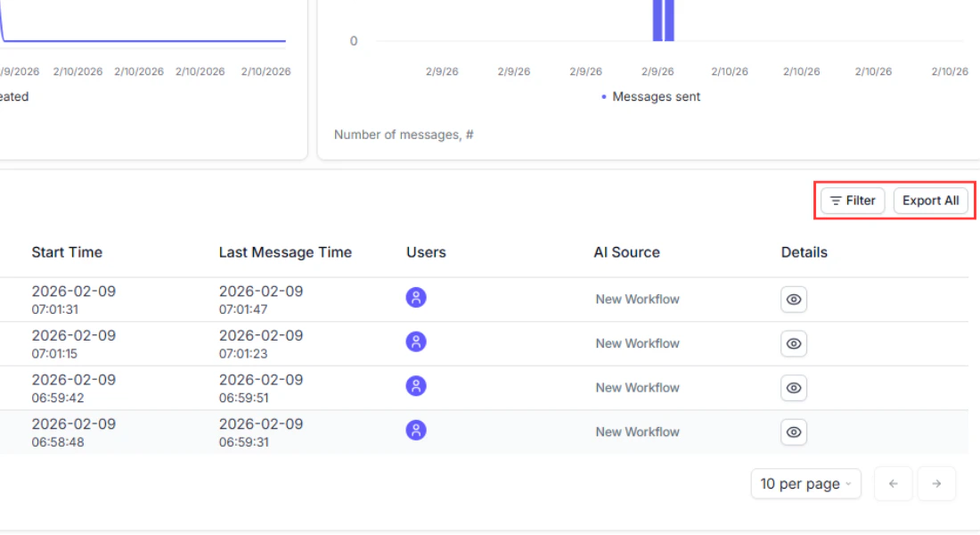Click the user avatar in the first conversation row
The image size is (980, 535).
pos(416,298)
